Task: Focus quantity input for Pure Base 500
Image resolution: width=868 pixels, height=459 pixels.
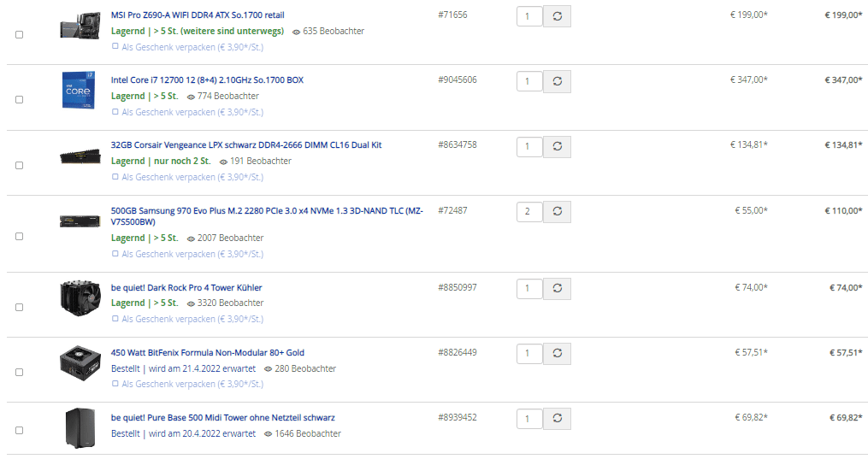Action: (x=529, y=418)
